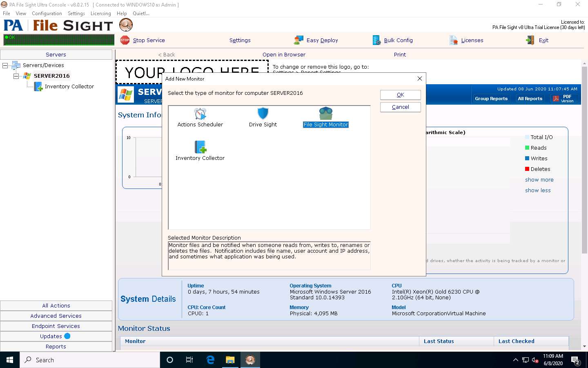Click the Inventory Collector tree icon
The height and width of the screenshot is (368, 588).
38,87
